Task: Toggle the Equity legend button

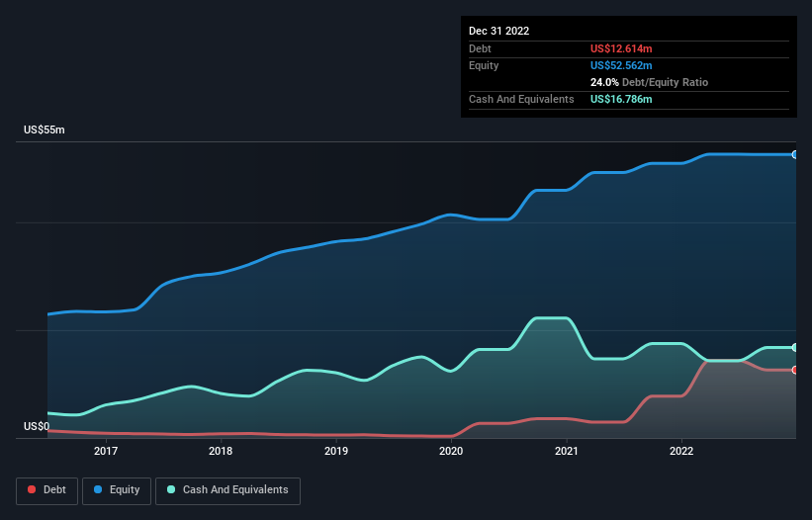Action: (117, 490)
